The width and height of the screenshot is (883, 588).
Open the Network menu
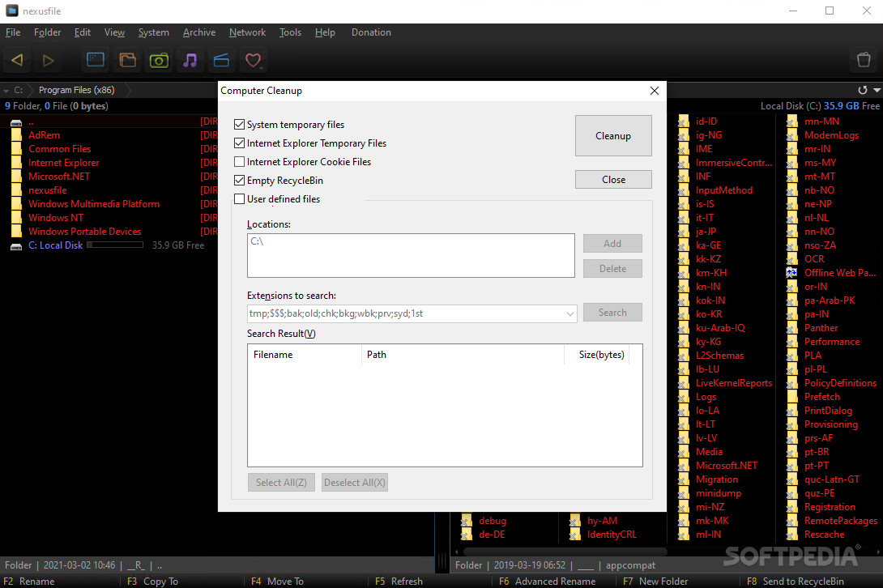[x=247, y=32]
